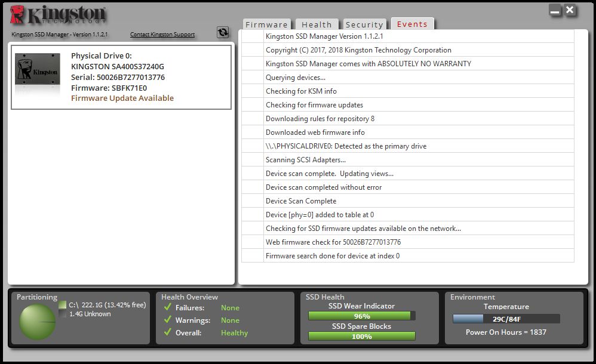Click the Warnings green checkmark icon

[167, 320]
